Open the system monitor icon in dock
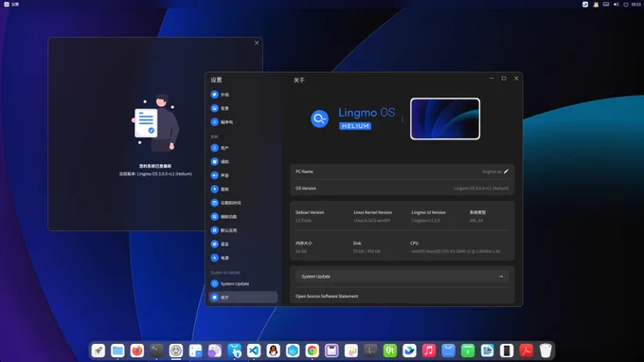 click(370, 351)
